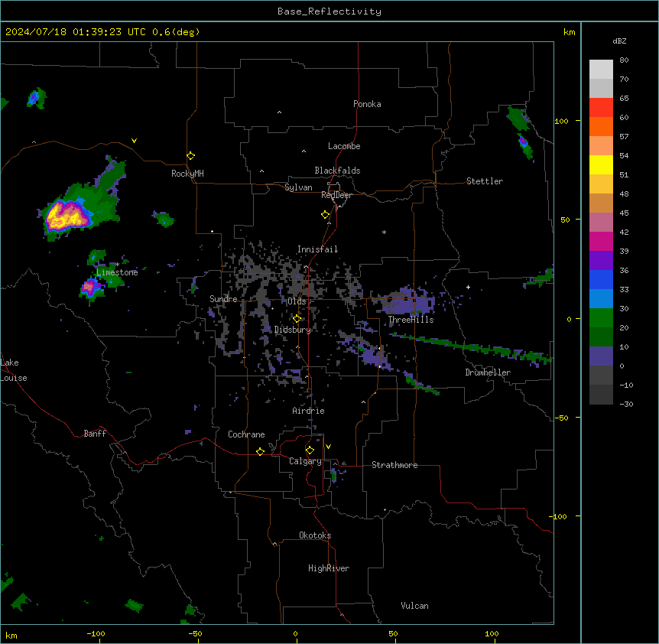Click the -30 value at bottom of legend

point(626,404)
